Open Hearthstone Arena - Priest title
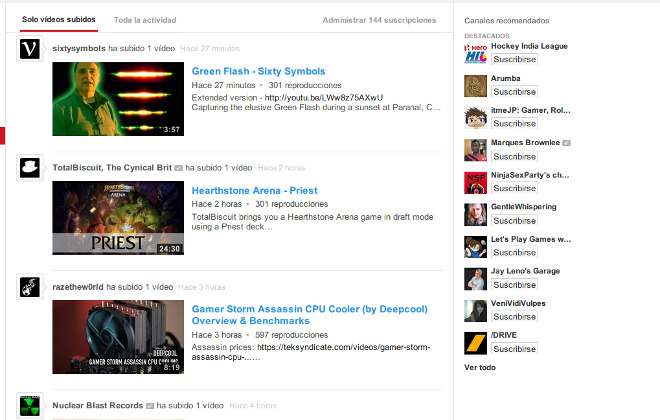The height and width of the screenshot is (420, 660). [x=254, y=191]
